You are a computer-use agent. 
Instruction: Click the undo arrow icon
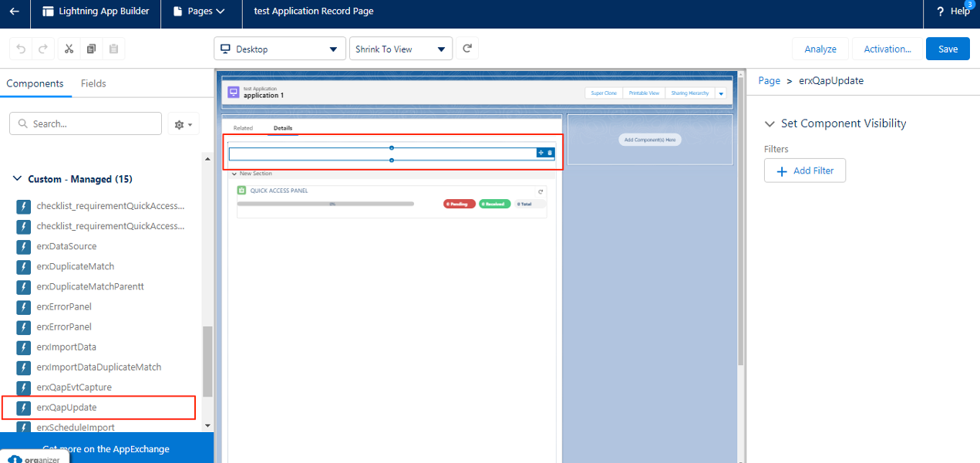21,49
